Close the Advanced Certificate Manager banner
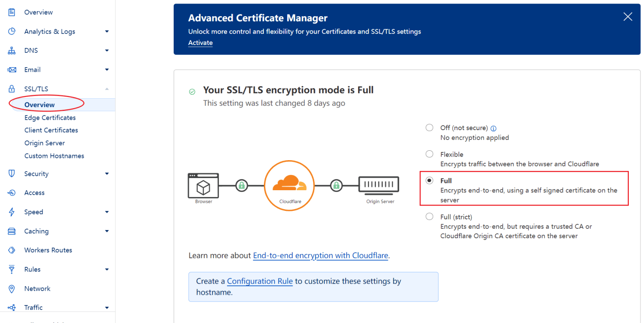 pyautogui.click(x=628, y=17)
